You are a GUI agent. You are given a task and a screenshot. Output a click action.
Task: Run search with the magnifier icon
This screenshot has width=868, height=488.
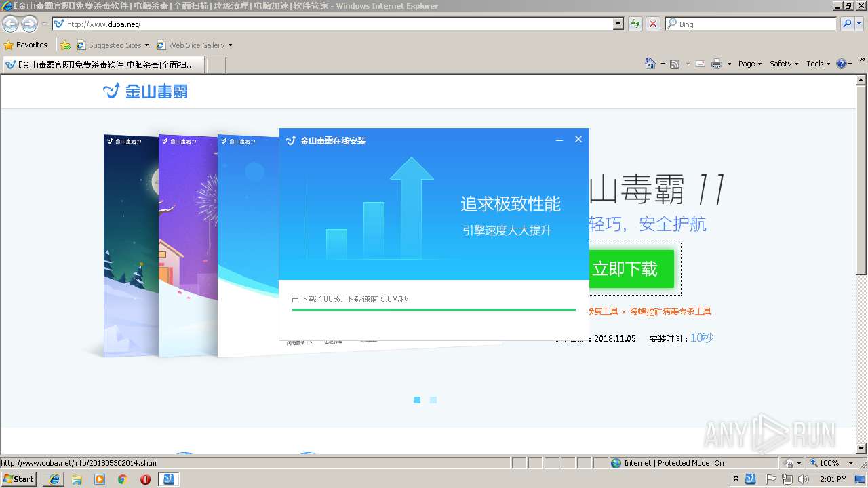click(x=846, y=24)
